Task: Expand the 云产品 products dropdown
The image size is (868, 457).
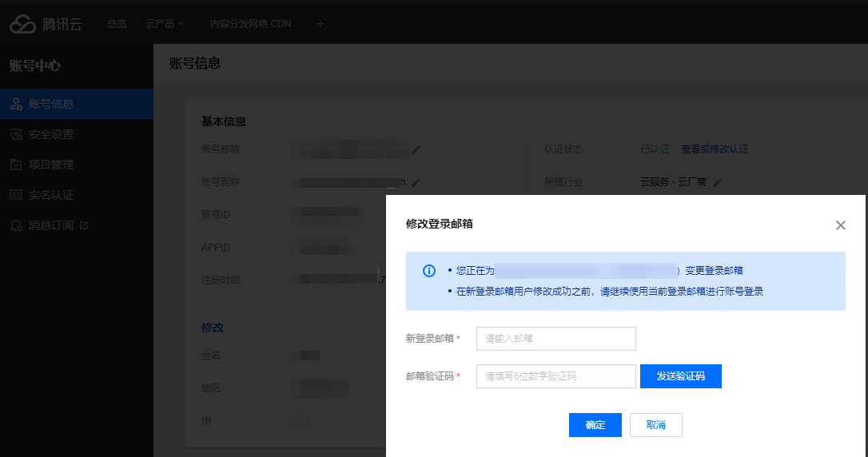Action: coord(165,24)
